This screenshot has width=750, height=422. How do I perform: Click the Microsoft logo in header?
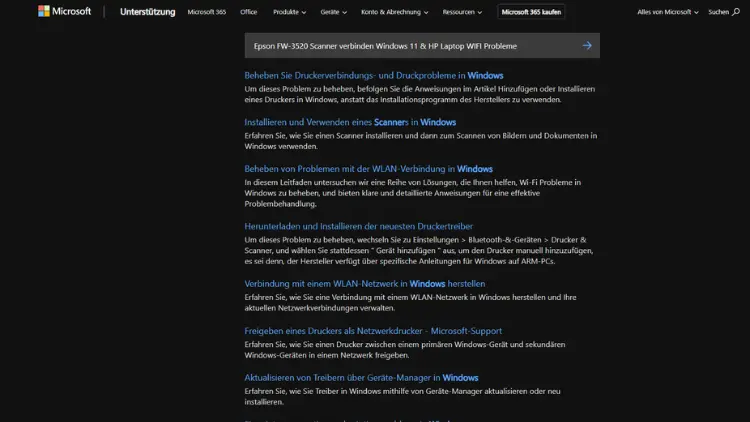[x=64, y=12]
